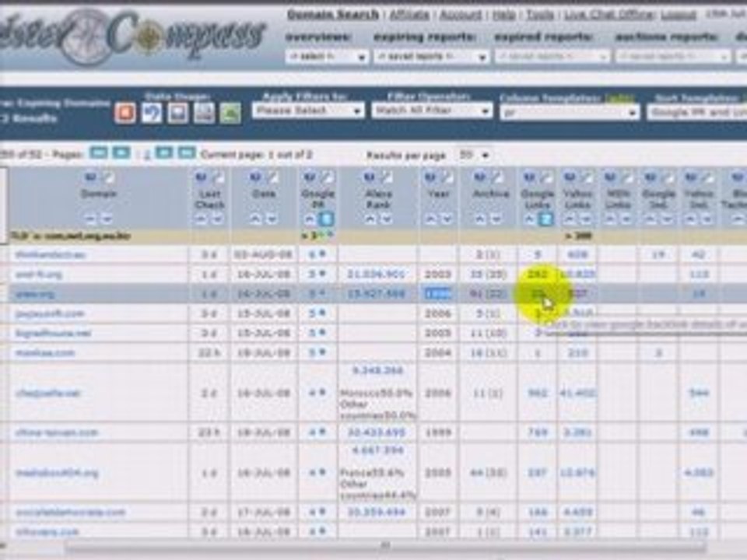
Task: Click edit icon above Archive header
Action: click(497, 177)
